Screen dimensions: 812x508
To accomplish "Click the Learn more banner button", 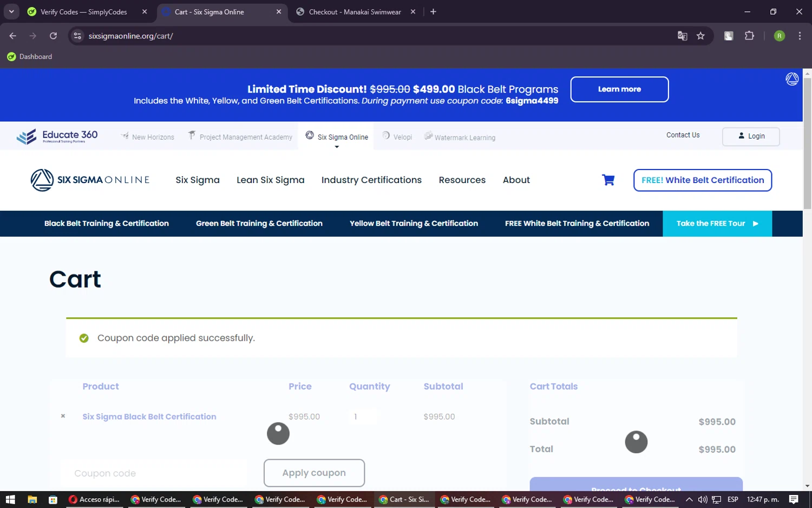I will click(619, 89).
